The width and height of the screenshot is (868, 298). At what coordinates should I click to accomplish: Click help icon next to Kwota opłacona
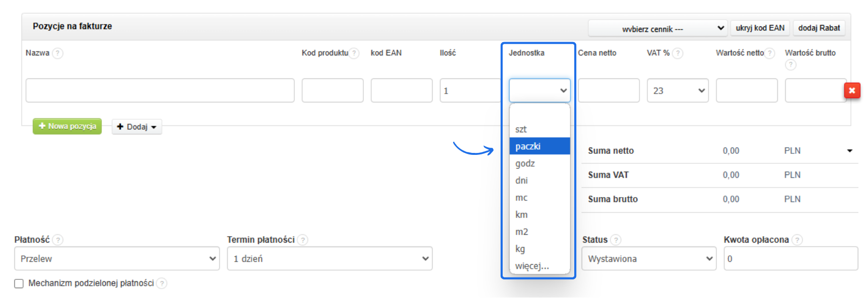pos(797,240)
